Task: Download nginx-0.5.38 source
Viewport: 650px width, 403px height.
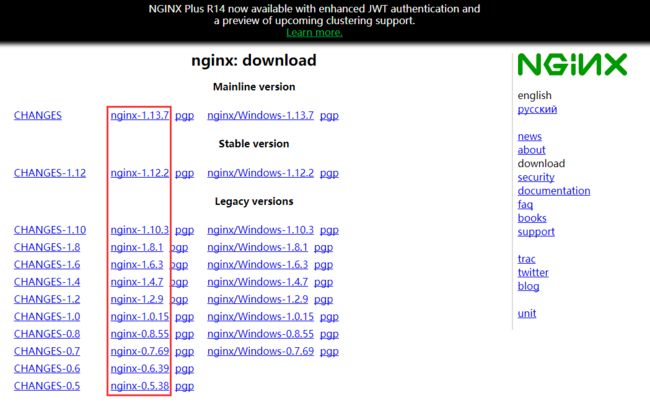Action: pyautogui.click(x=140, y=386)
